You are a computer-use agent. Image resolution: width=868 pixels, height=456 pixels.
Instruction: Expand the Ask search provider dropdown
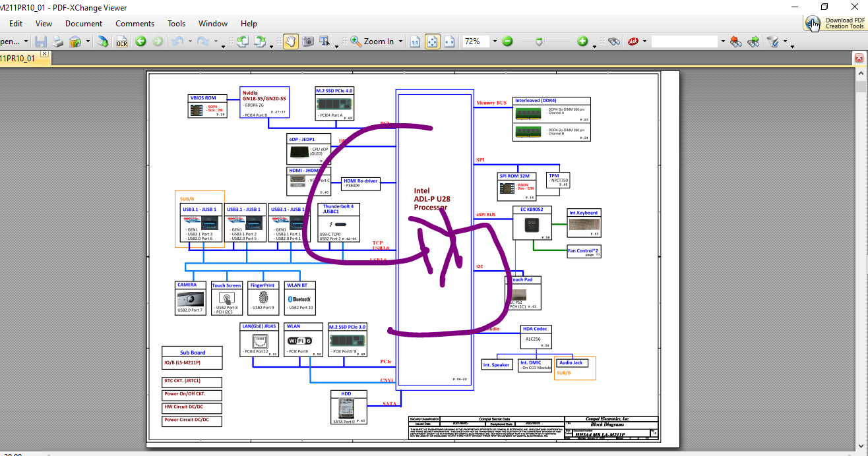pos(644,42)
